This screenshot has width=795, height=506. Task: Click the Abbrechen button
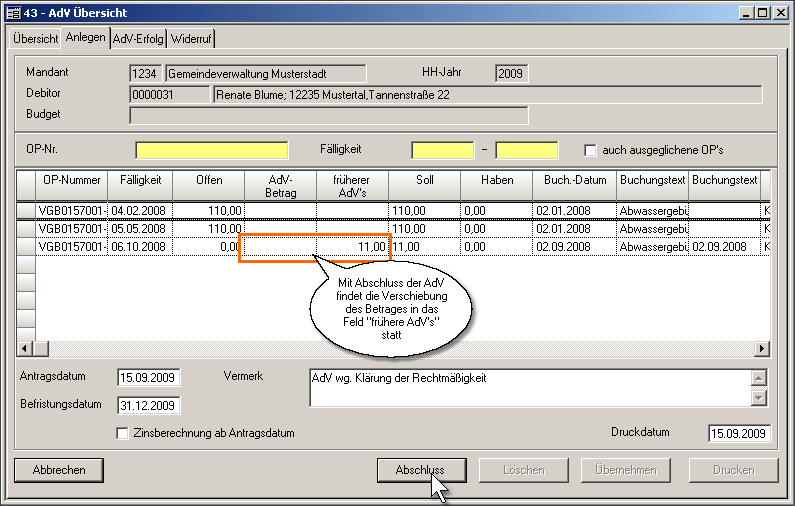59,470
